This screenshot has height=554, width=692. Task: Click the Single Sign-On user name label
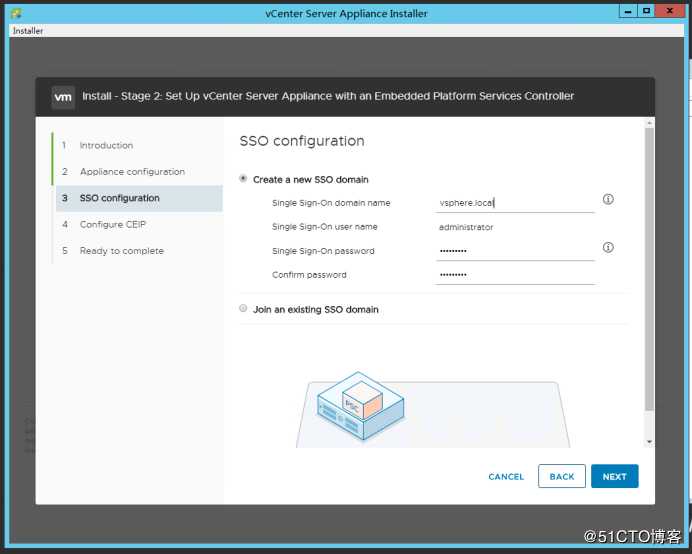(x=324, y=227)
